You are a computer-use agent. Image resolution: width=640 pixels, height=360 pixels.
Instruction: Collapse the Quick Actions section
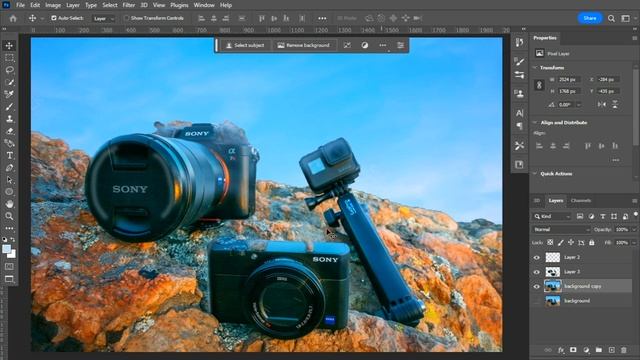(x=535, y=173)
